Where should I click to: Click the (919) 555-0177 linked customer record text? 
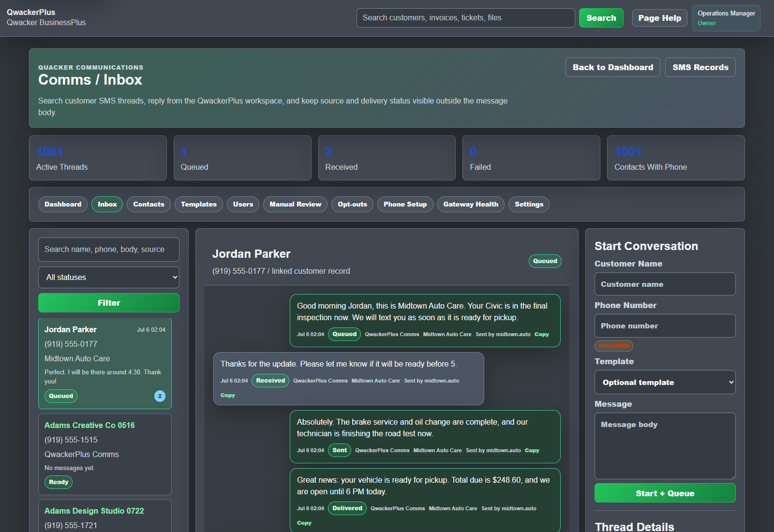coord(281,271)
